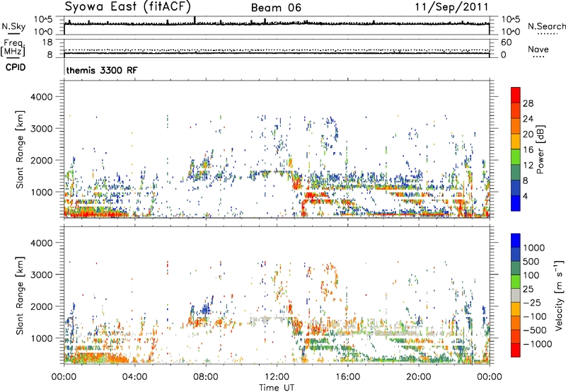Click the "20:00" time tick label

419,377
